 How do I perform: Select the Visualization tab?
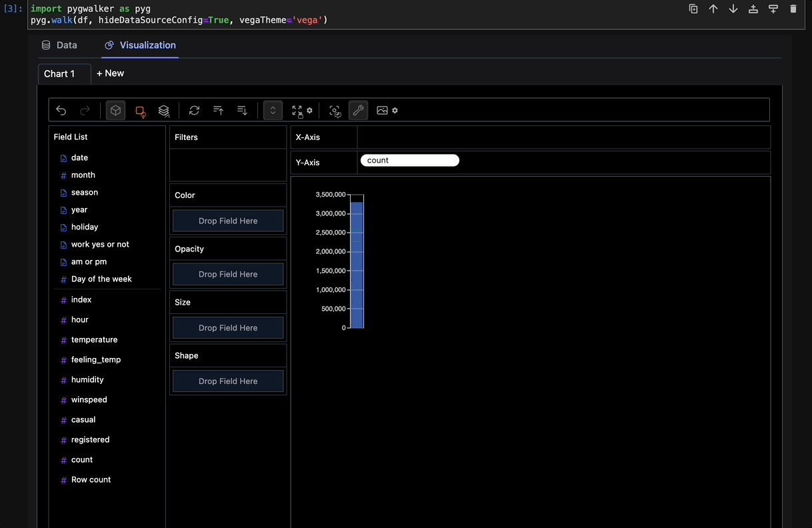[x=141, y=45]
